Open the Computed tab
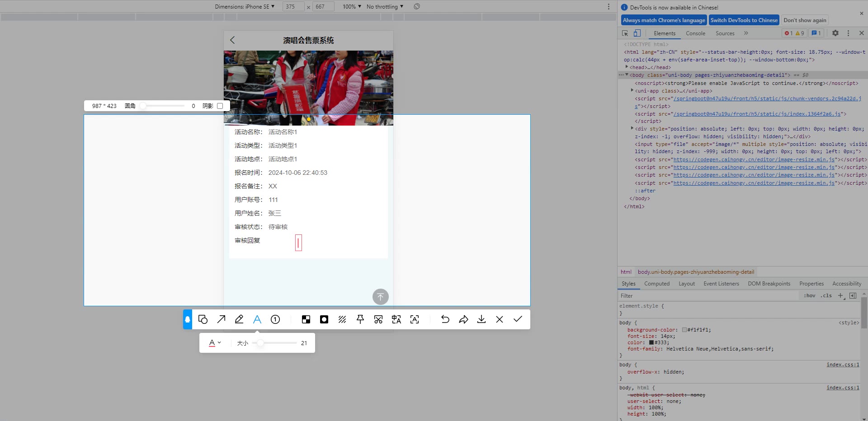The height and width of the screenshot is (421, 868). 657,284
